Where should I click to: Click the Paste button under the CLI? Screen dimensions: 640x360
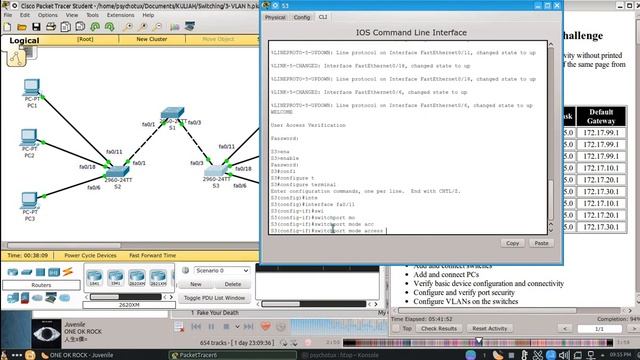pos(541,243)
